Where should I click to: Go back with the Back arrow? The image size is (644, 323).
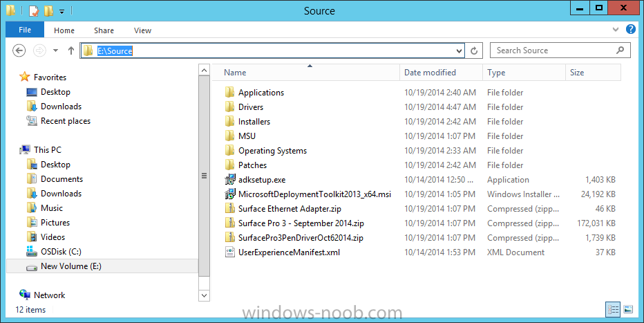tap(19, 50)
